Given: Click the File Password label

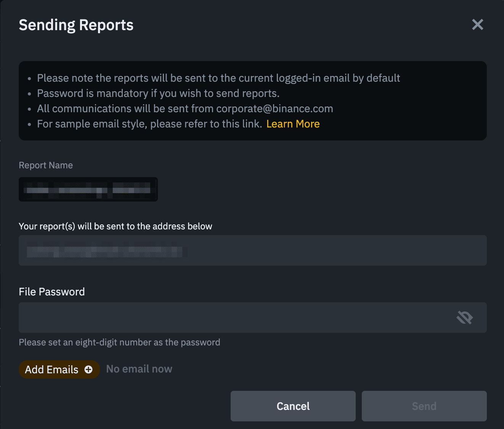Looking at the screenshot, I should [52, 292].
